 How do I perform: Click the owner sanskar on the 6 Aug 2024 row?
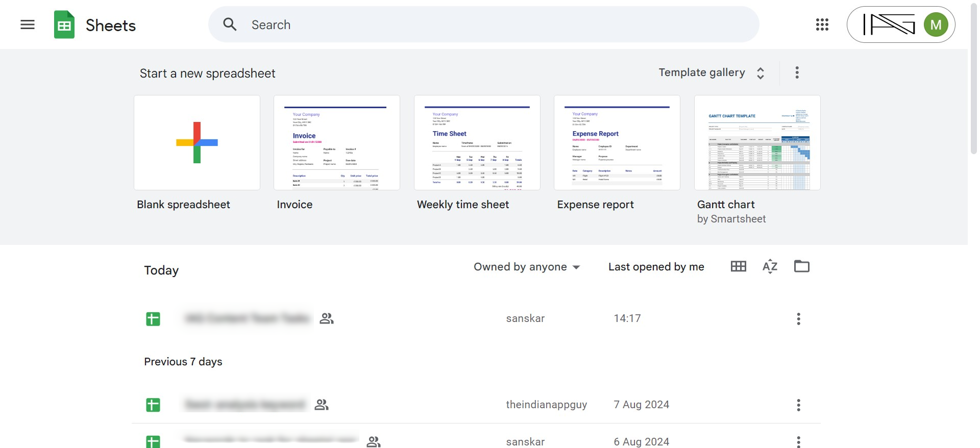point(525,442)
